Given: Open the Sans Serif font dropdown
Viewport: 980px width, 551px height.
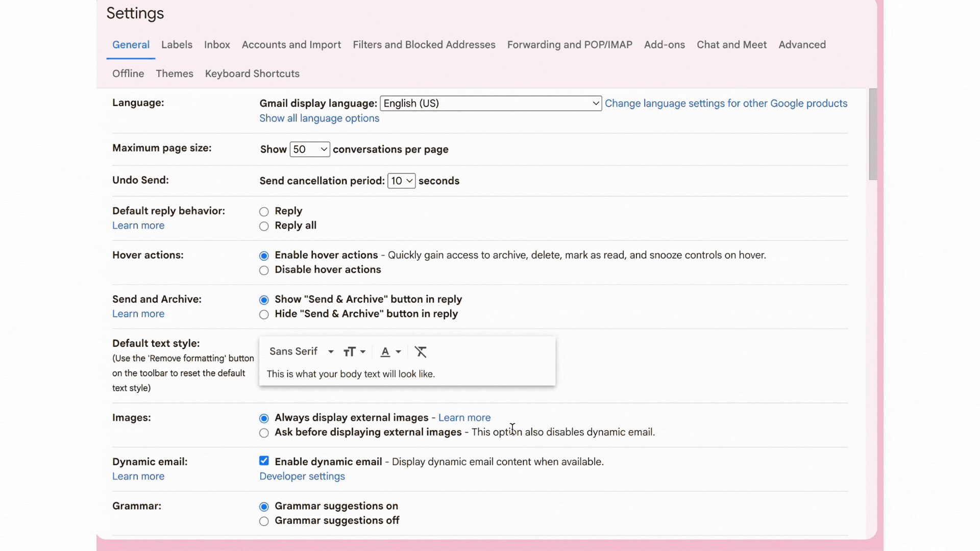Looking at the screenshot, I should click(x=301, y=352).
